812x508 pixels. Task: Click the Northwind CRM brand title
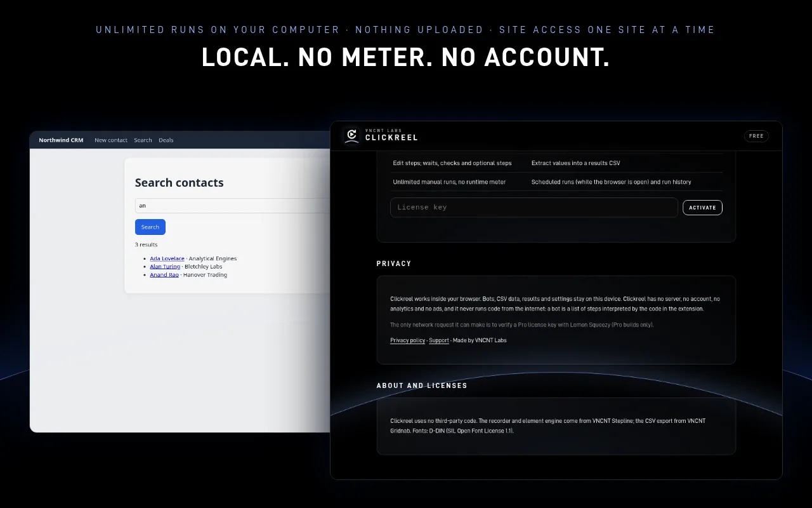tap(61, 140)
